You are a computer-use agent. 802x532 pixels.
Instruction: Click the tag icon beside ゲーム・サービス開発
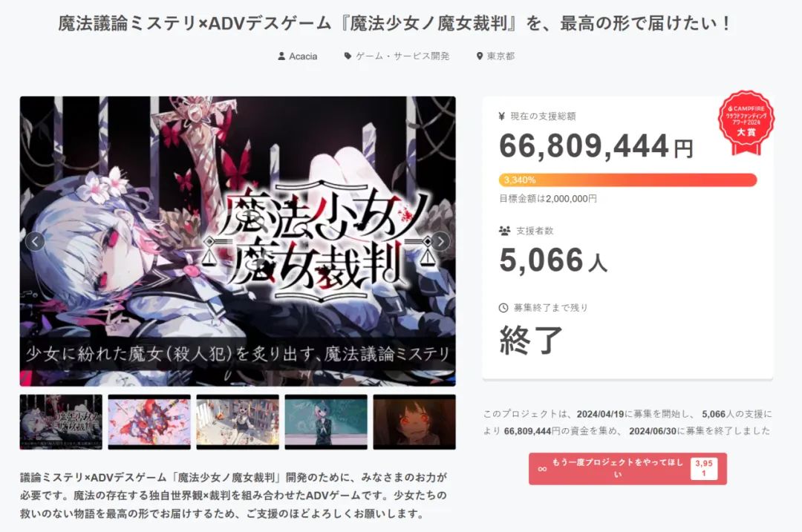[348, 56]
